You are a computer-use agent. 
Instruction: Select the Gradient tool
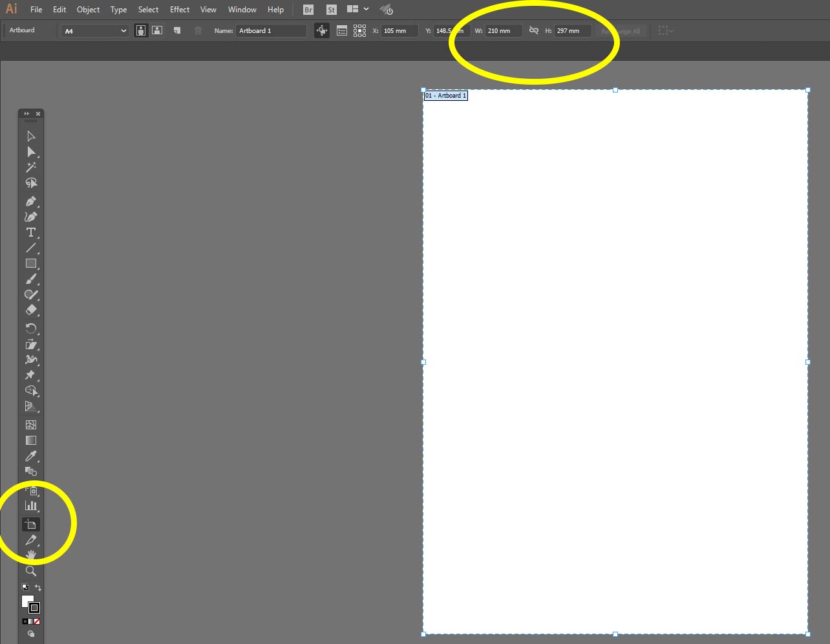click(30, 440)
